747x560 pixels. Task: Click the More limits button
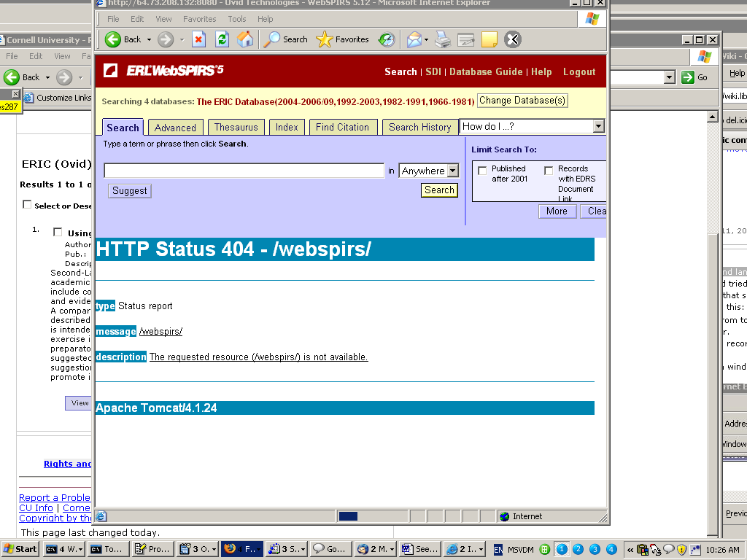coord(557,211)
